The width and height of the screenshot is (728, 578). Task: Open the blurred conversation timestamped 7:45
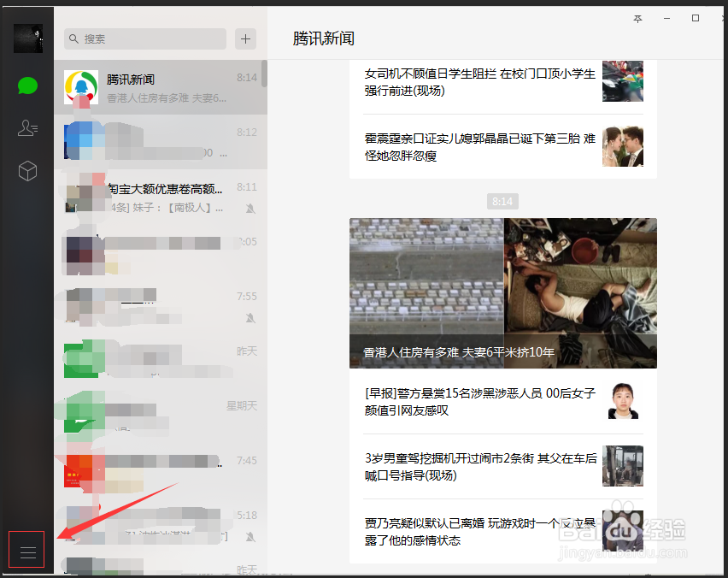click(x=161, y=470)
